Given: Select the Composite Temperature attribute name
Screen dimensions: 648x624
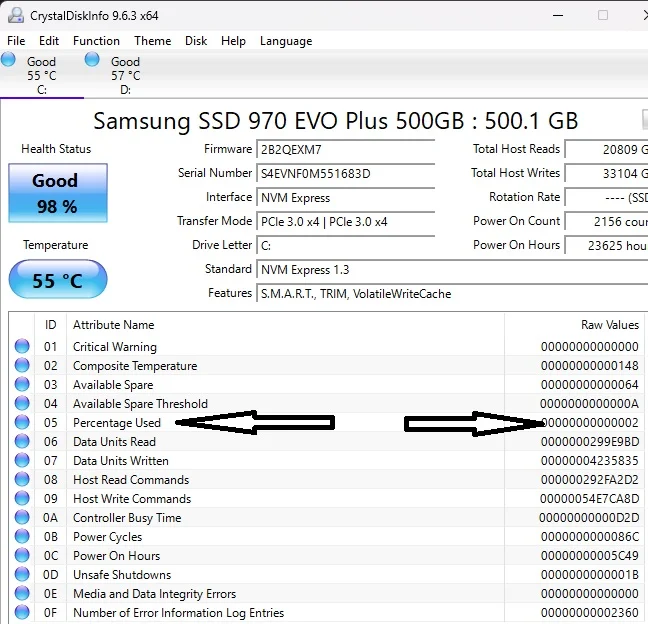Looking at the screenshot, I should click(x=135, y=366).
